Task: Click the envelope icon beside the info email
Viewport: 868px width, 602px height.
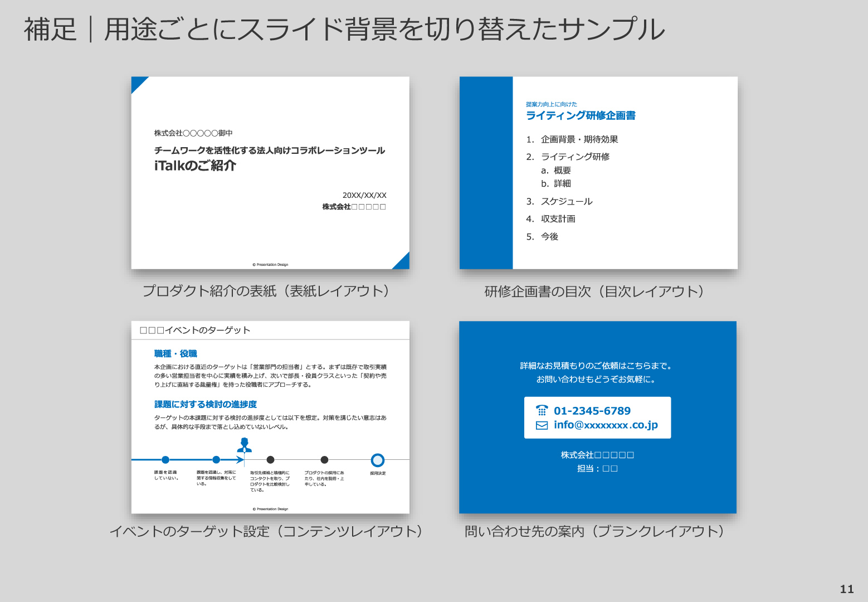Action: (x=542, y=425)
